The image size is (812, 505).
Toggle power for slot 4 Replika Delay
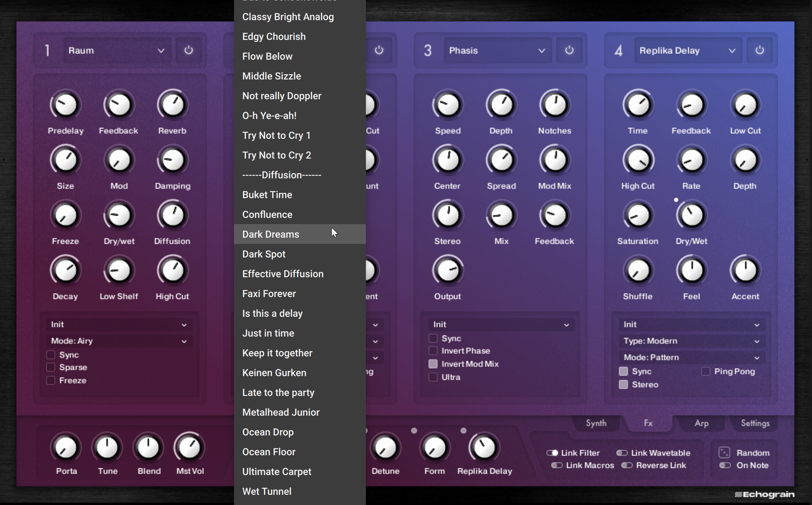click(759, 50)
